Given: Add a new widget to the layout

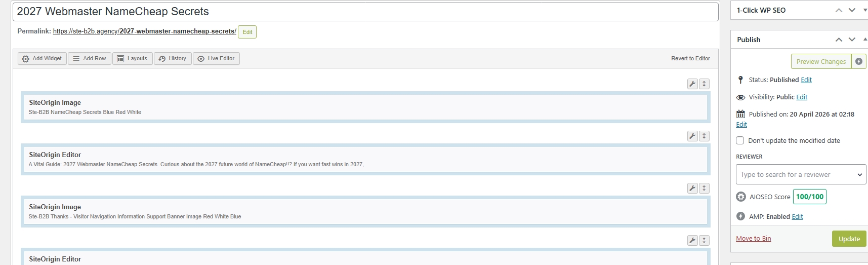Looking at the screenshot, I should pos(42,59).
